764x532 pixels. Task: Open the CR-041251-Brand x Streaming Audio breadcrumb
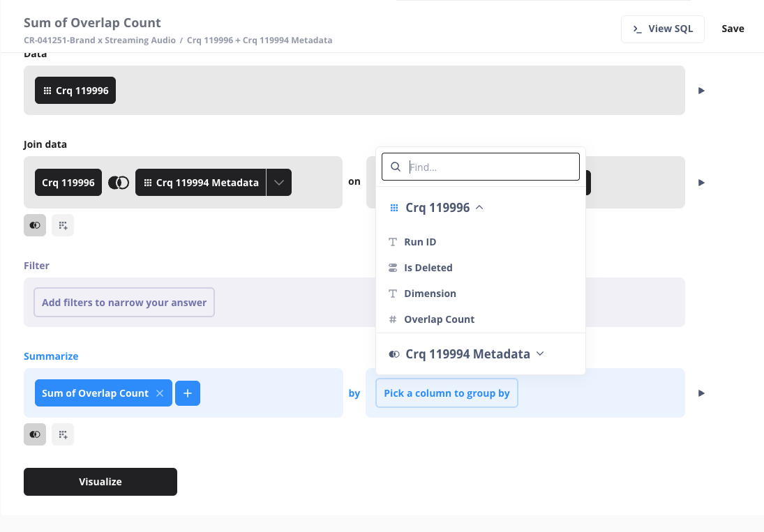click(99, 40)
